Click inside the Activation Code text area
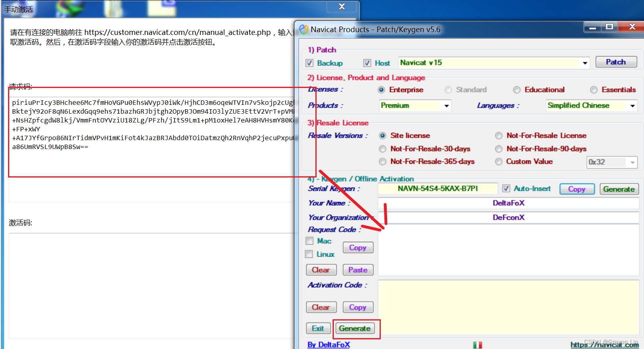 [x=508, y=307]
